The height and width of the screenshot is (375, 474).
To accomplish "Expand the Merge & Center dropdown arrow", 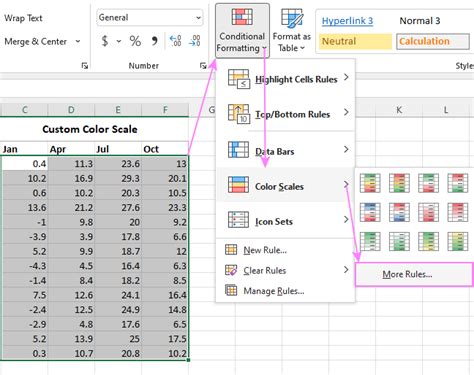I will (78, 42).
